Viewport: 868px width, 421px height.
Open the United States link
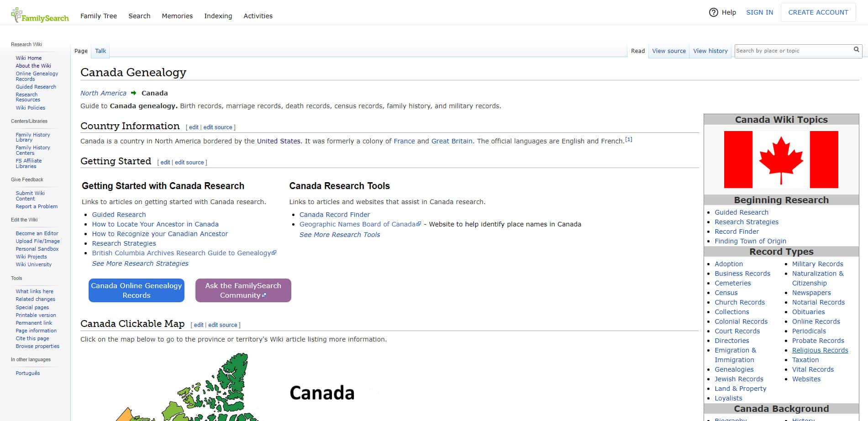point(279,141)
